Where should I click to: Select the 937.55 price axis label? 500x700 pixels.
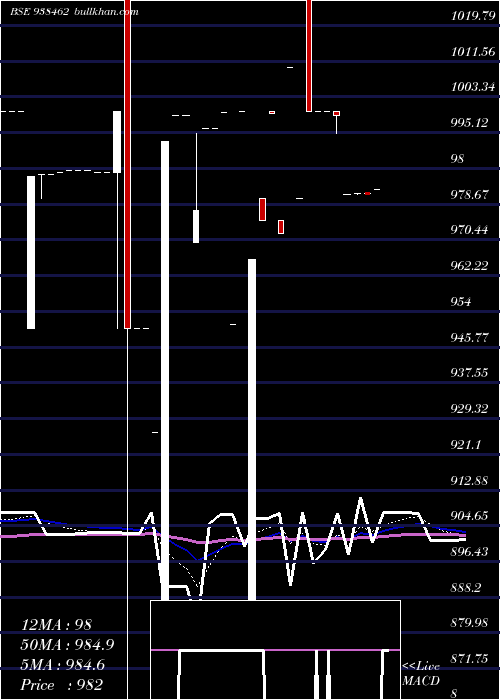click(469, 373)
